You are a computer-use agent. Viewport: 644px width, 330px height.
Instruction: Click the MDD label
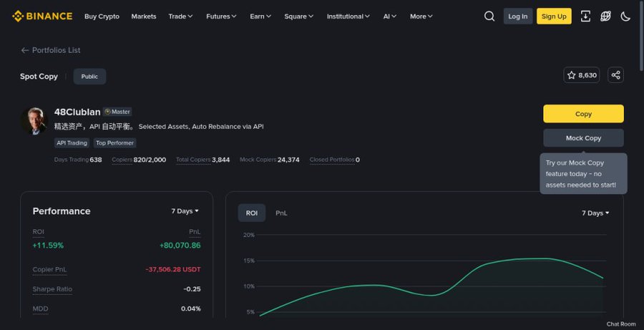pos(40,309)
